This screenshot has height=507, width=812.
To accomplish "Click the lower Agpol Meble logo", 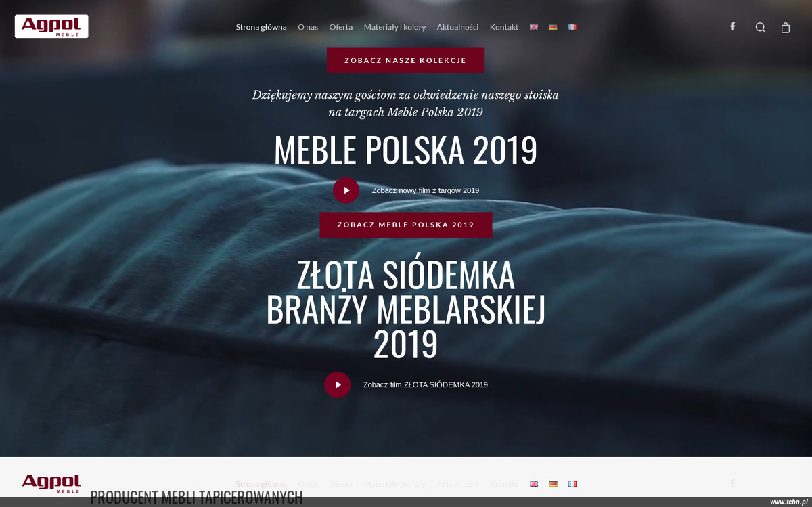I will coord(51,483).
